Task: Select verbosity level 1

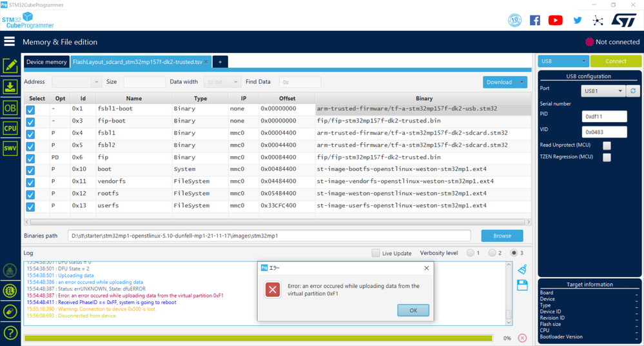Action: point(470,253)
